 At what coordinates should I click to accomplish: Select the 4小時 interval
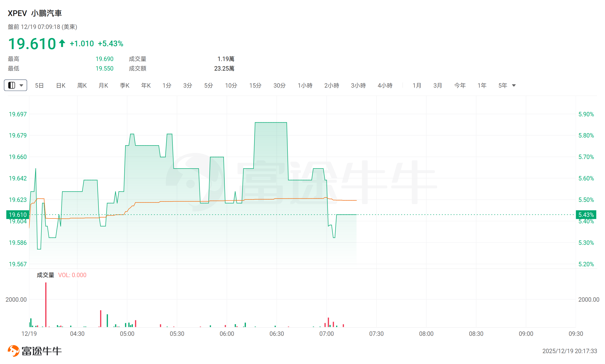[x=385, y=85]
